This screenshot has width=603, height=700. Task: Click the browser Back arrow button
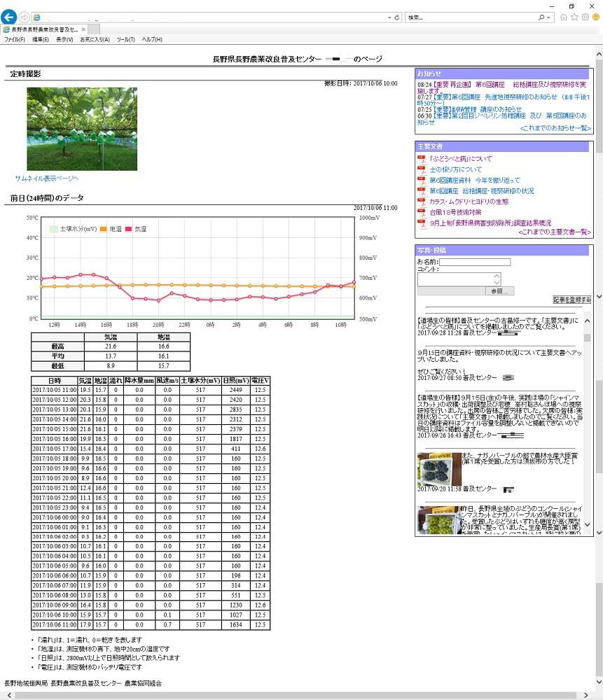pos(8,17)
